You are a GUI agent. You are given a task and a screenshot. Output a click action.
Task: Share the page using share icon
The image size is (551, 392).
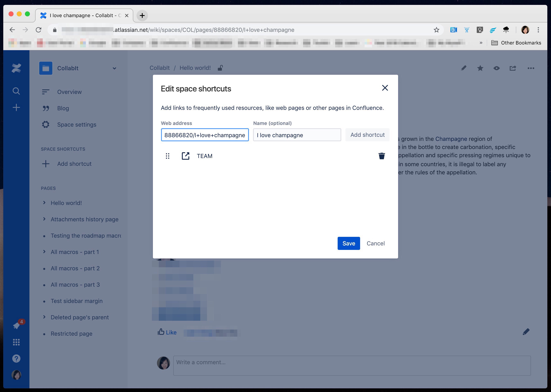coord(513,68)
